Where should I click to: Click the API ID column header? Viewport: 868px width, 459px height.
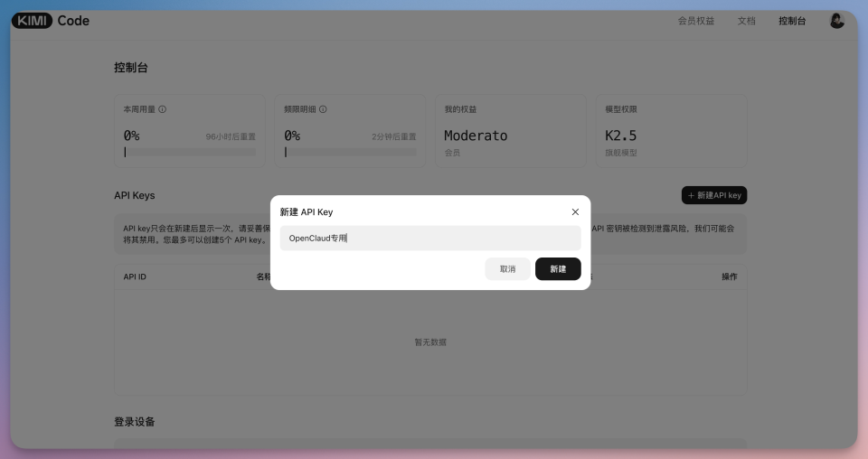135,276
